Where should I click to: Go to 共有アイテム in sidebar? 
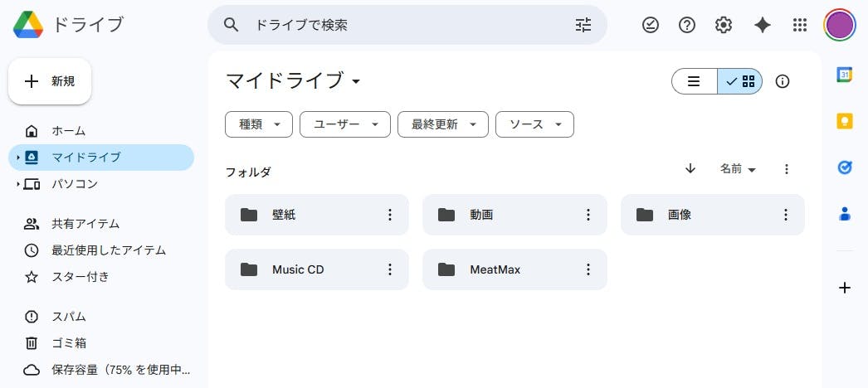point(85,224)
